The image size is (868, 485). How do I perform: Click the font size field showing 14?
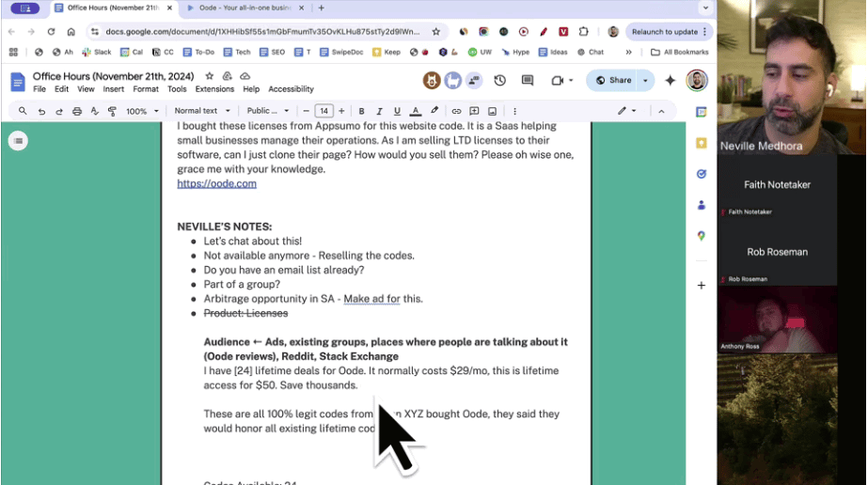tap(324, 111)
